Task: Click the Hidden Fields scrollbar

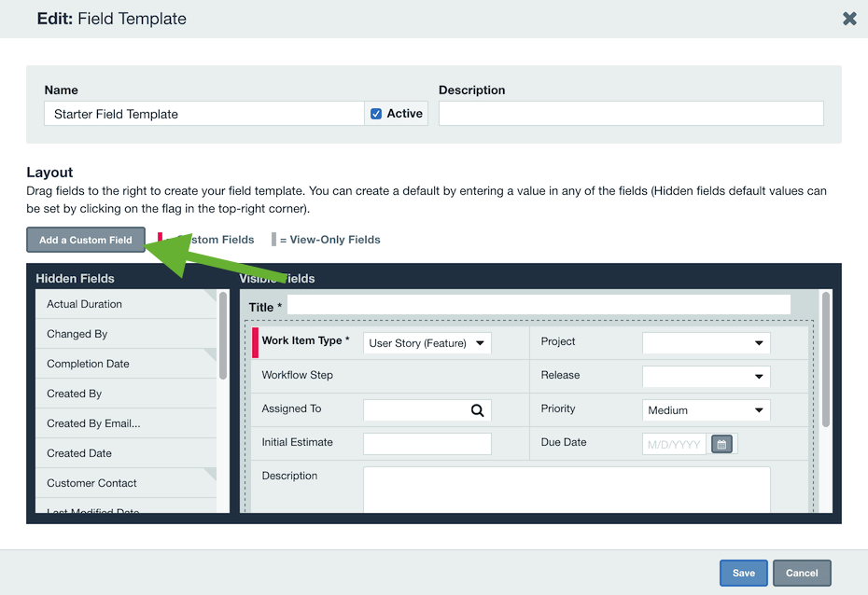Action: [x=223, y=335]
